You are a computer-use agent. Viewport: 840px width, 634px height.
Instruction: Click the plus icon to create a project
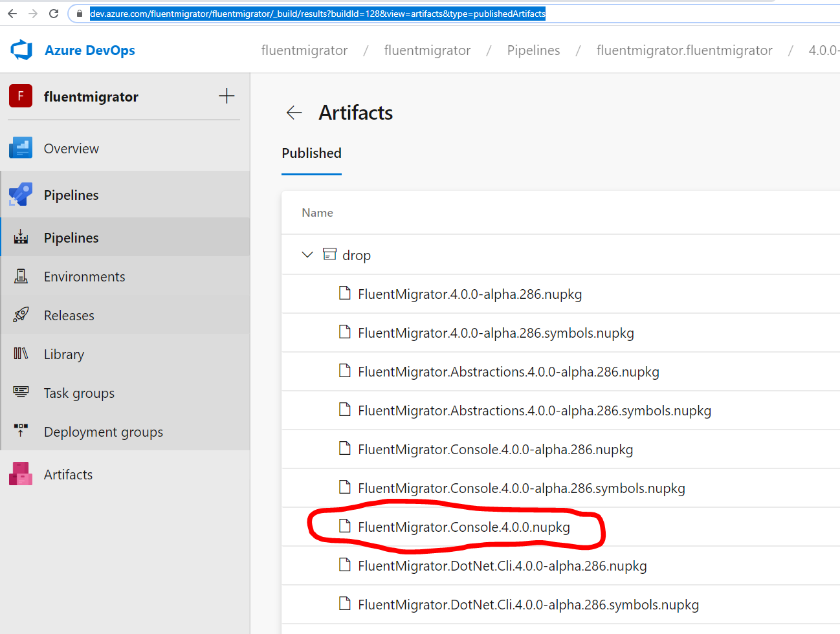point(227,96)
